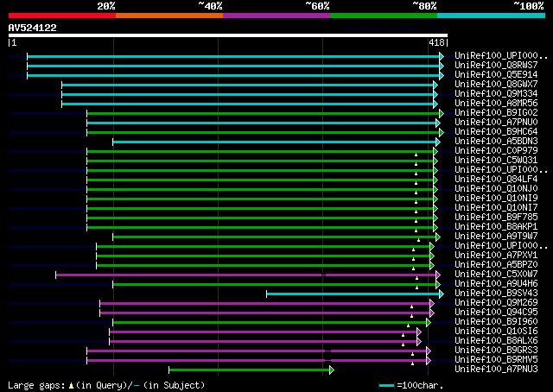The image size is (553, 392).
Task: Select the UniRef100_B9F785 label
Action: coord(496,218)
